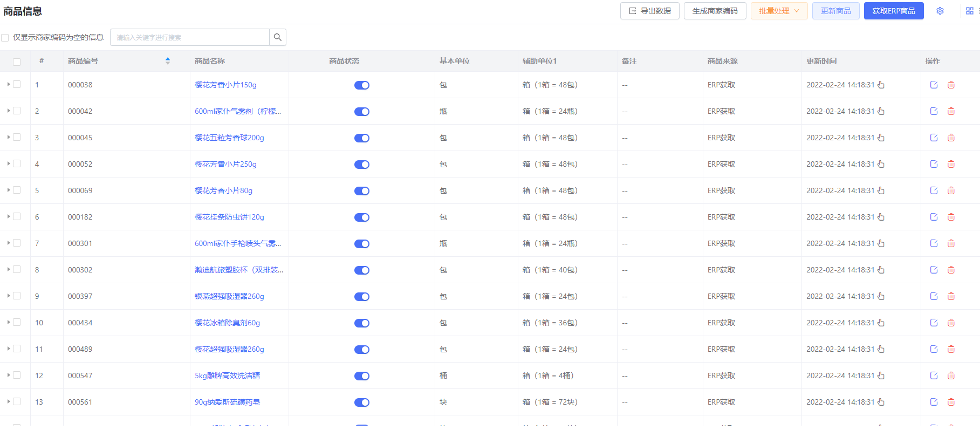Click the 商品名称 column header
The height and width of the screenshot is (430, 980).
click(210, 61)
